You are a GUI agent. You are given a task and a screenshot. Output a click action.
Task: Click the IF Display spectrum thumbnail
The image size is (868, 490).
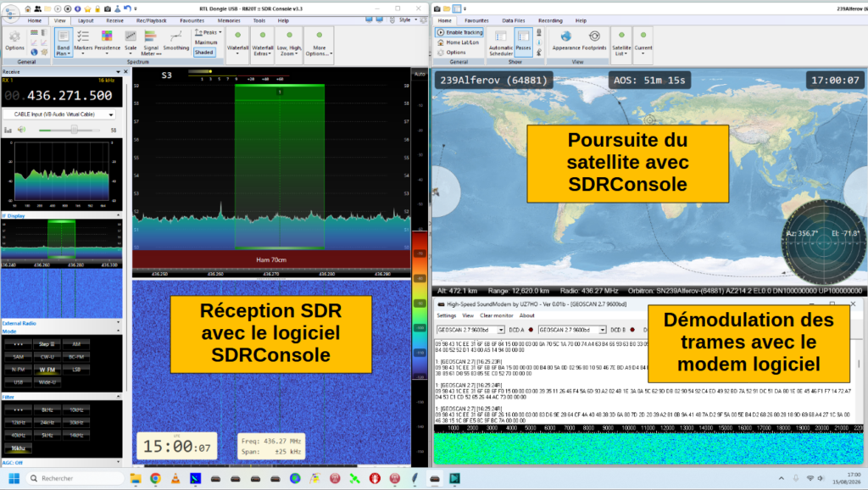click(61, 240)
